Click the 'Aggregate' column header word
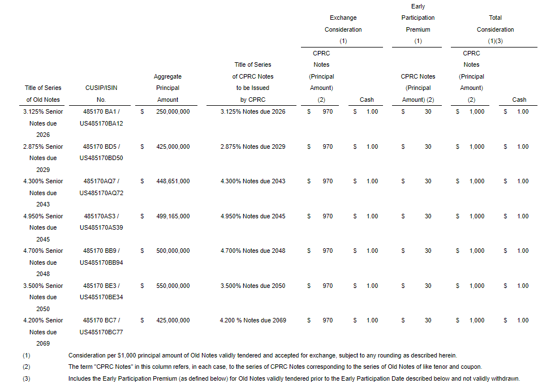The height and width of the screenshot is (392, 538). click(168, 76)
